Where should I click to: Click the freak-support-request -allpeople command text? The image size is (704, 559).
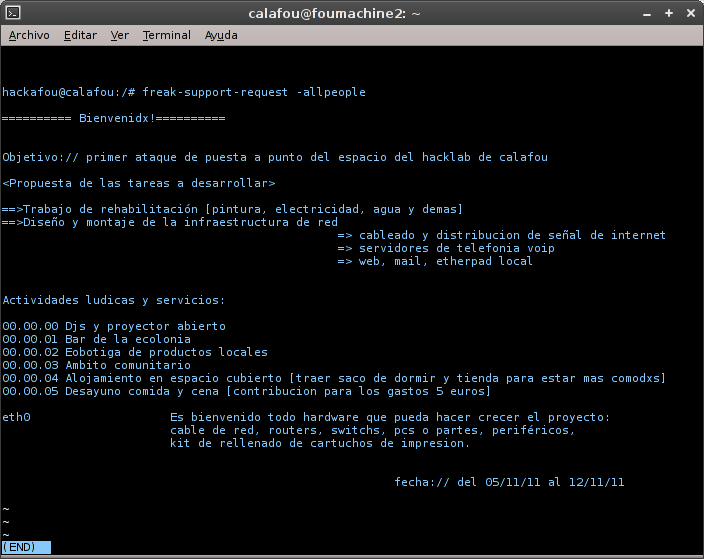pos(254,92)
